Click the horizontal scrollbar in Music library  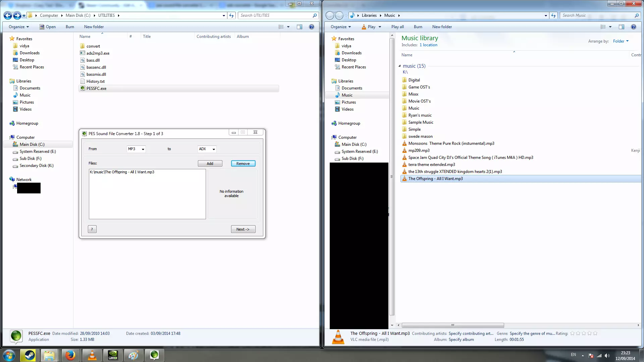pos(452,325)
